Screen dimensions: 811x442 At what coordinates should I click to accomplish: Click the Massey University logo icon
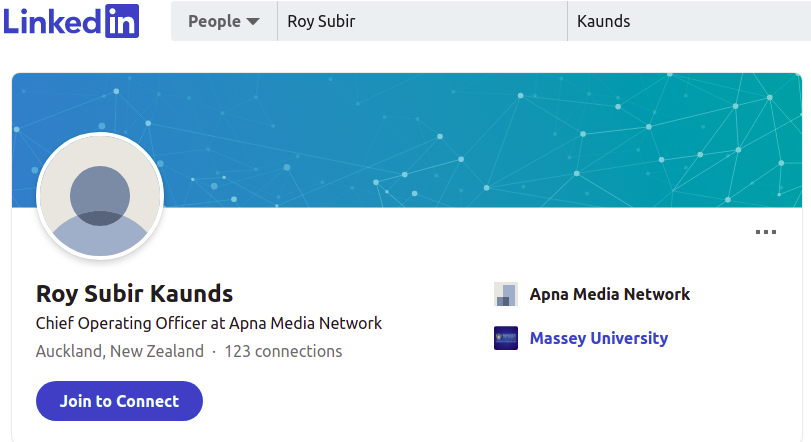point(506,338)
